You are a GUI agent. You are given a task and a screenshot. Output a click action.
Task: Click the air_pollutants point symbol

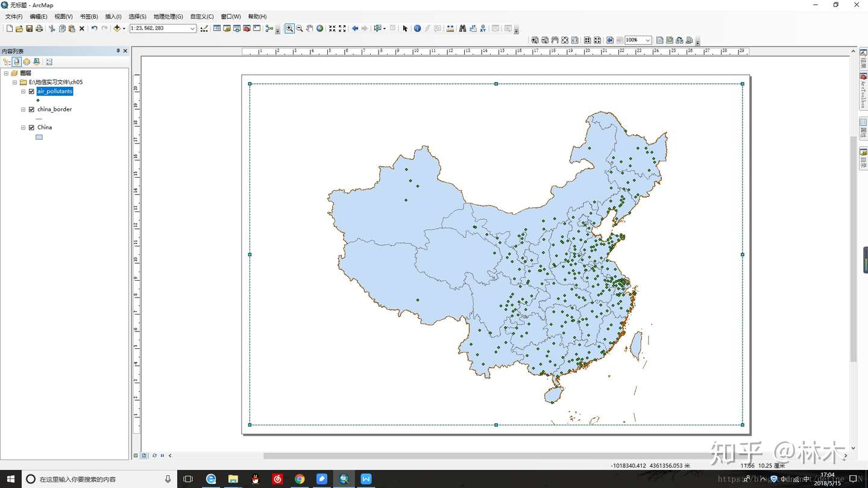pos(38,101)
